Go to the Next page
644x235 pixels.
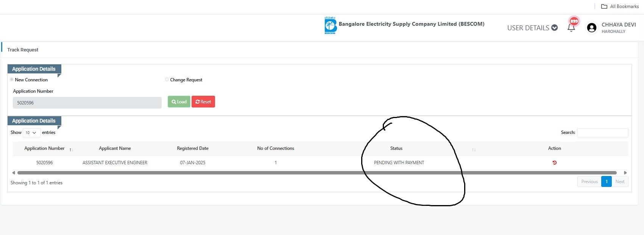coord(620,182)
